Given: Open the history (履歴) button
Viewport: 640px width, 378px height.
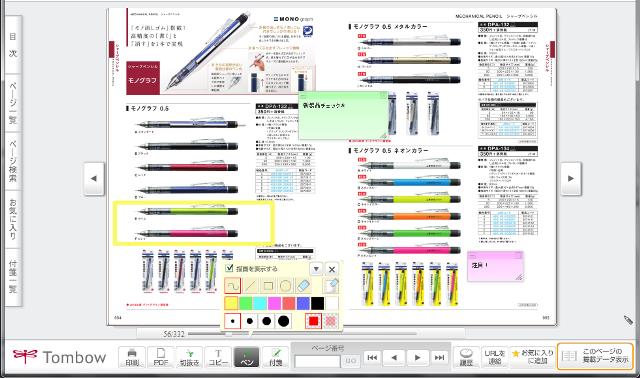Looking at the screenshot, I should pos(466,357).
